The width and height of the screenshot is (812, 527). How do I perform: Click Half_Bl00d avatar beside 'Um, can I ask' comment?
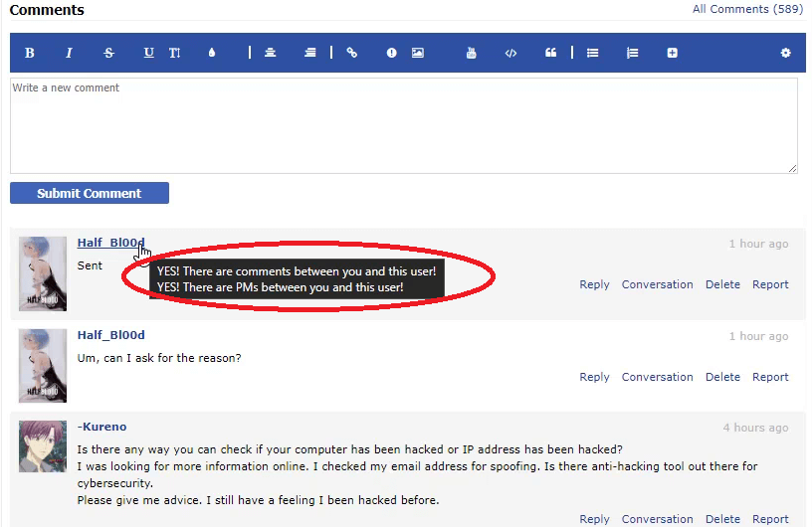click(x=43, y=366)
